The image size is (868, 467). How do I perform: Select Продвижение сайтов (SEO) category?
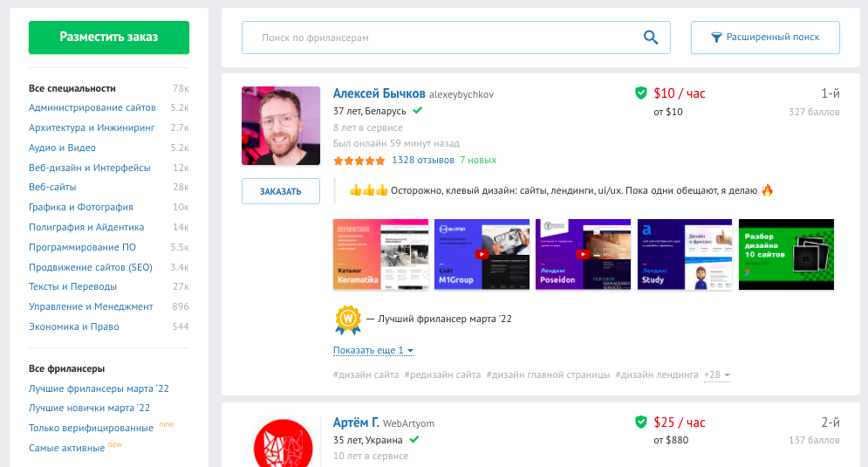coord(91,267)
